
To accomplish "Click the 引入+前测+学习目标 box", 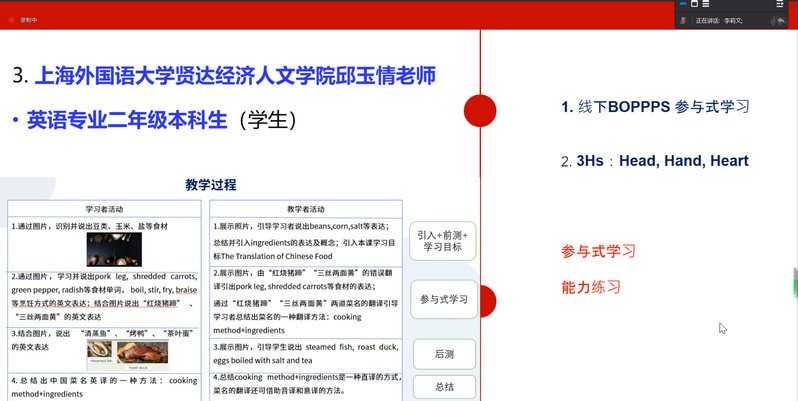I will point(441,241).
